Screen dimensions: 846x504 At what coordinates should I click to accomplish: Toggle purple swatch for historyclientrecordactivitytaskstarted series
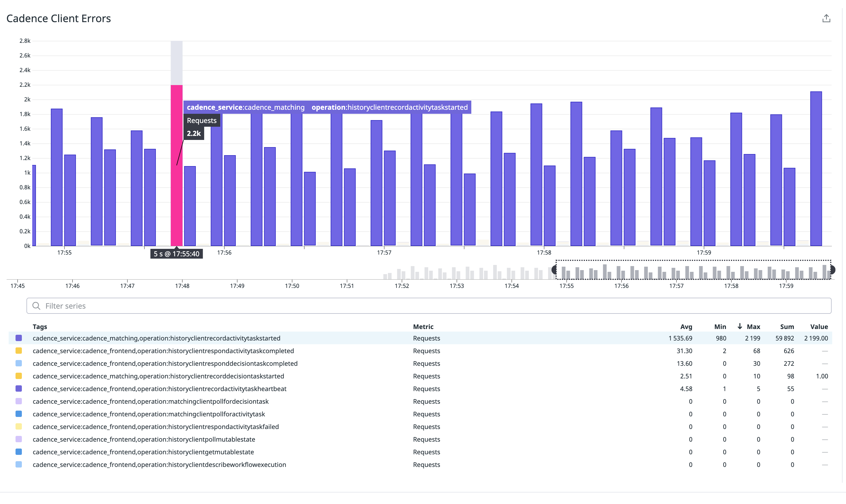pos(19,338)
